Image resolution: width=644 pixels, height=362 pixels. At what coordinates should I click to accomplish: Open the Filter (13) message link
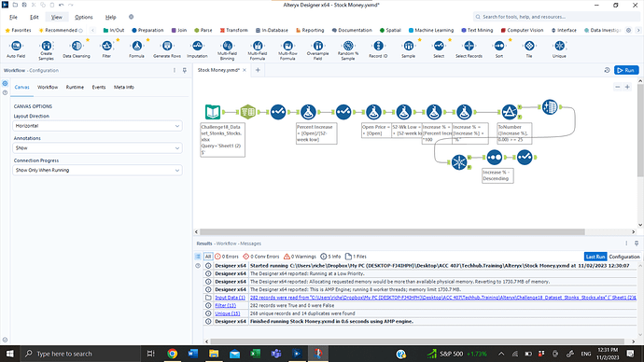(226, 305)
